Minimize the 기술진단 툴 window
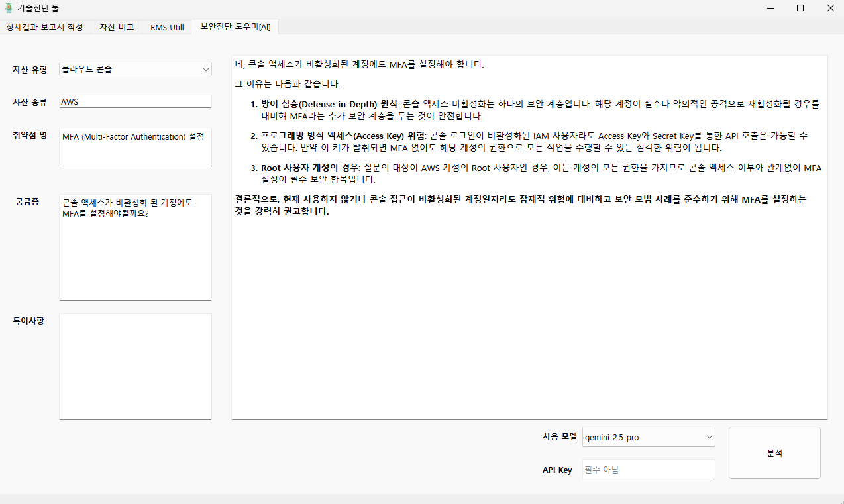The width and height of the screenshot is (844, 504). click(x=770, y=9)
